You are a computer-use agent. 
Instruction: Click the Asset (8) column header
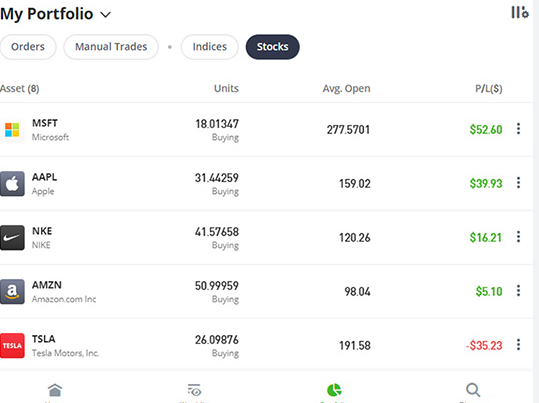tap(20, 89)
